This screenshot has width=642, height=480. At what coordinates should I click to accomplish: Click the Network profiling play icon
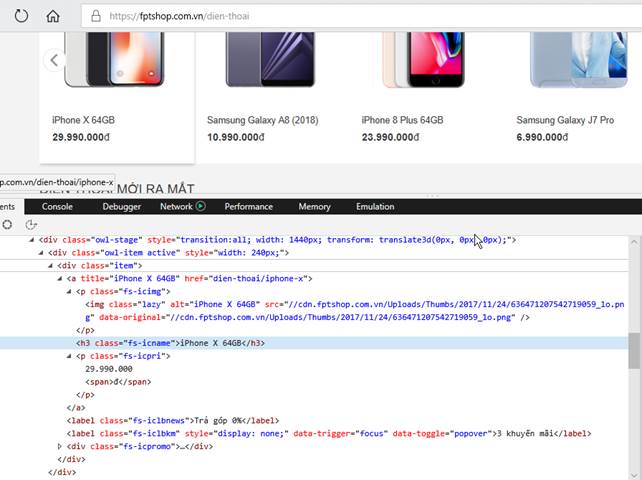click(x=201, y=206)
